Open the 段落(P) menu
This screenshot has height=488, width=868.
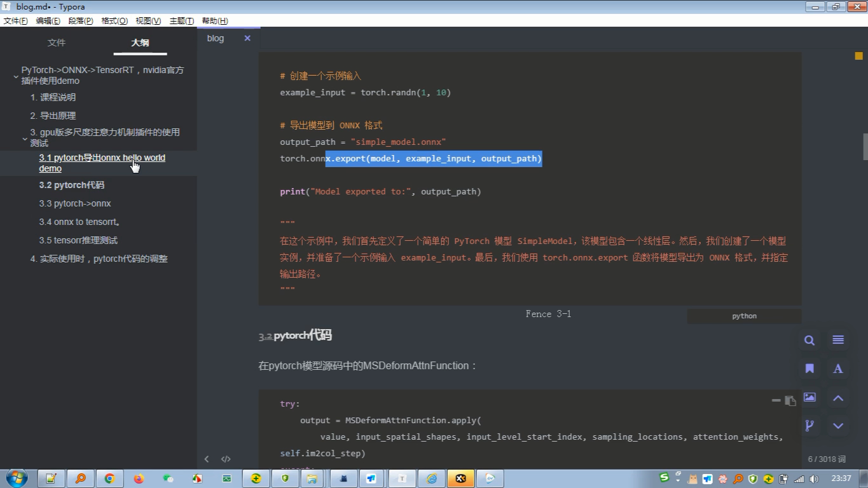click(x=81, y=20)
